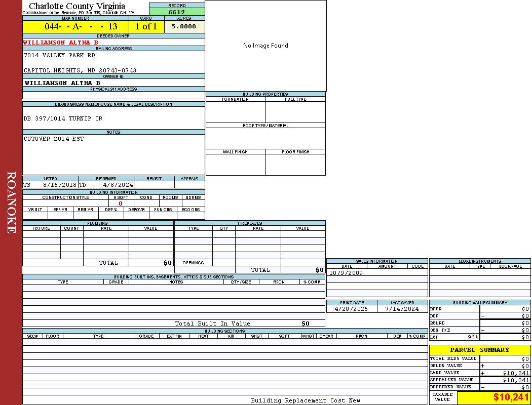Click the 'No Image Found' placeholder
Image resolution: width=532 pixels, height=405 pixels.
click(x=265, y=46)
